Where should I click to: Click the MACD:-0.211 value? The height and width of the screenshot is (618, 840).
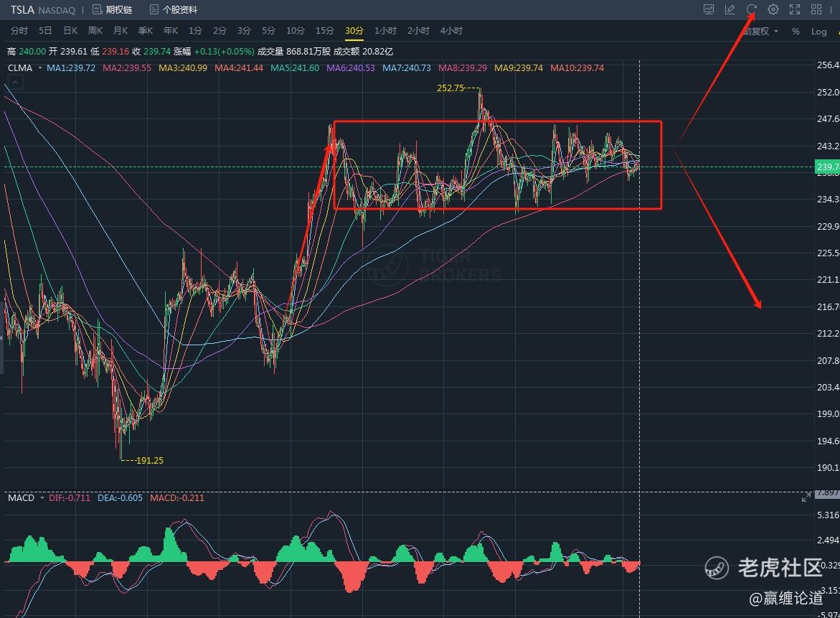coord(177,498)
